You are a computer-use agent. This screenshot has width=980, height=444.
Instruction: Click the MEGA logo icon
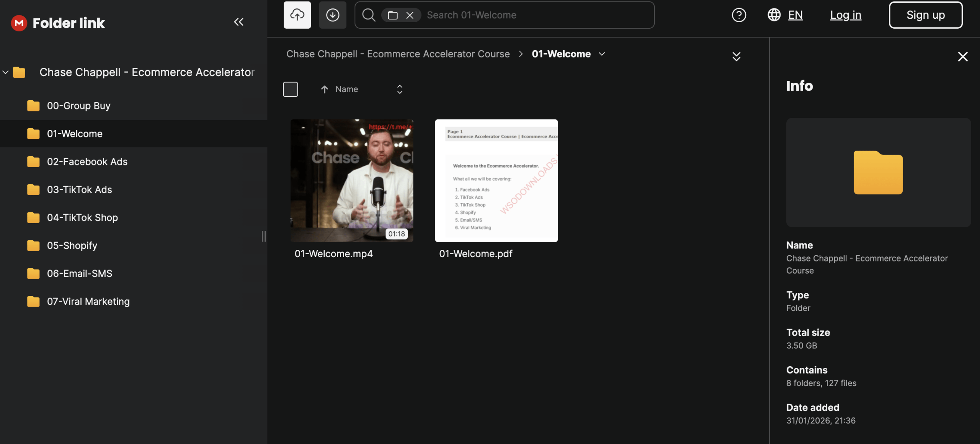pos(19,23)
